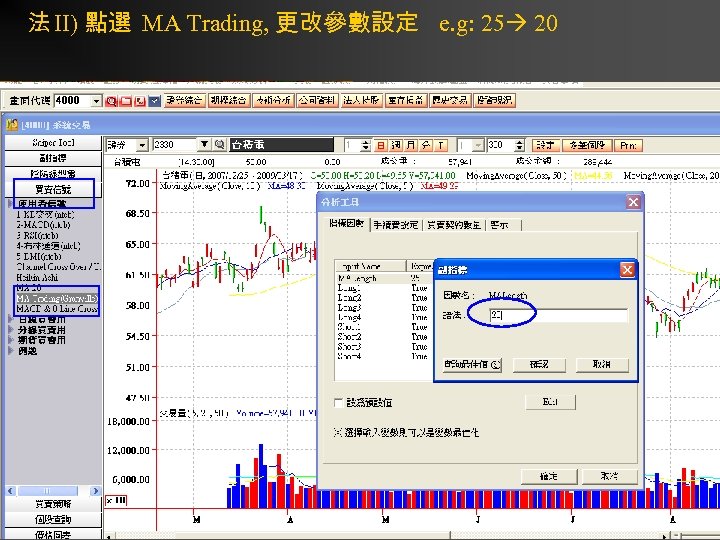Select 3 RSI signal in the list

point(38,236)
